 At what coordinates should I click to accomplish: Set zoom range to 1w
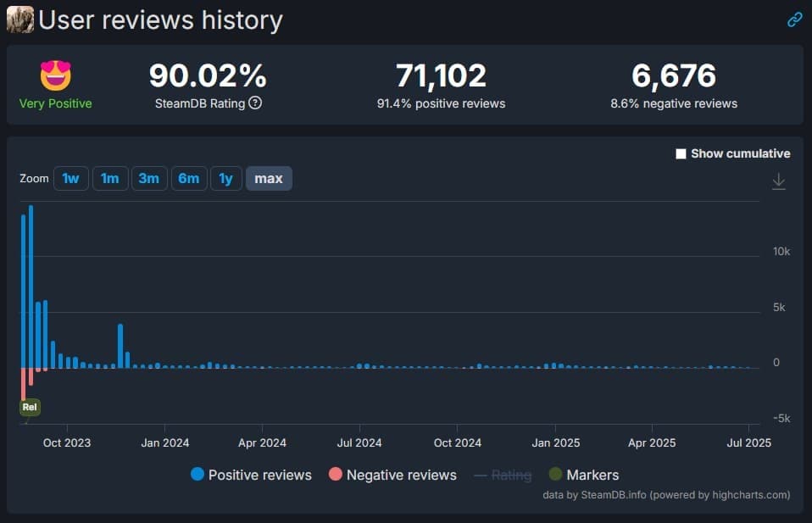[x=71, y=178]
